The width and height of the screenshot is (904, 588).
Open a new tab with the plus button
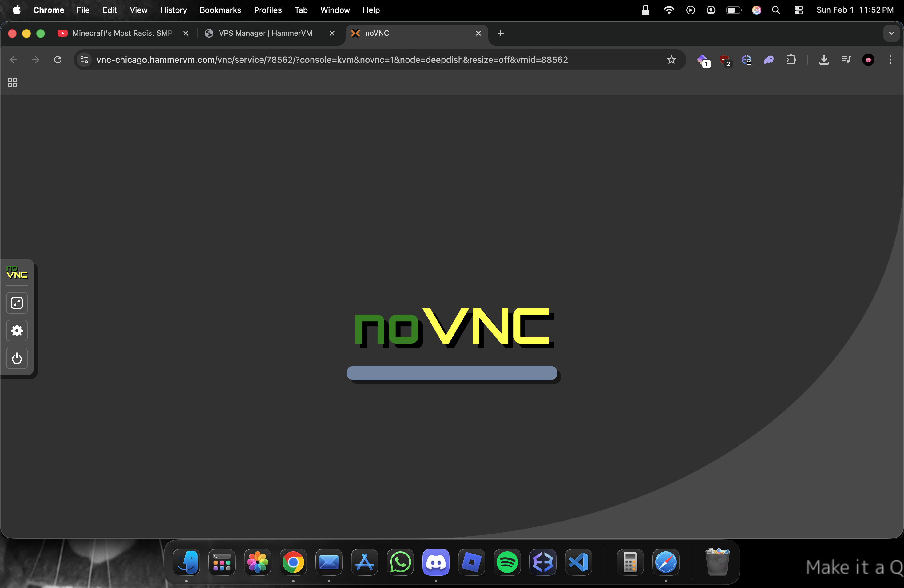500,33
